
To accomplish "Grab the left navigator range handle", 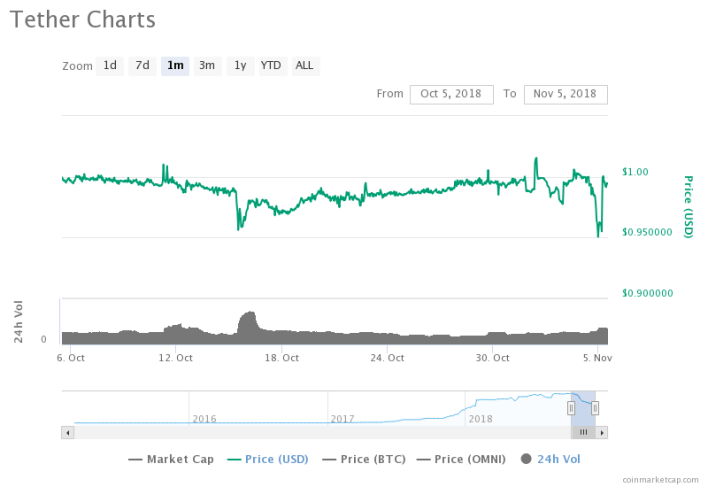I will (571, 408).
